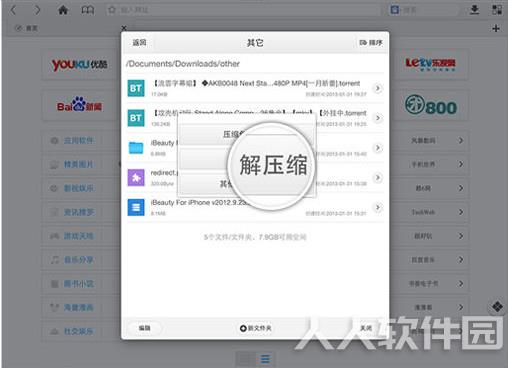
Task: Switch to grid view icon at bottom
Action: coord(245,359)
